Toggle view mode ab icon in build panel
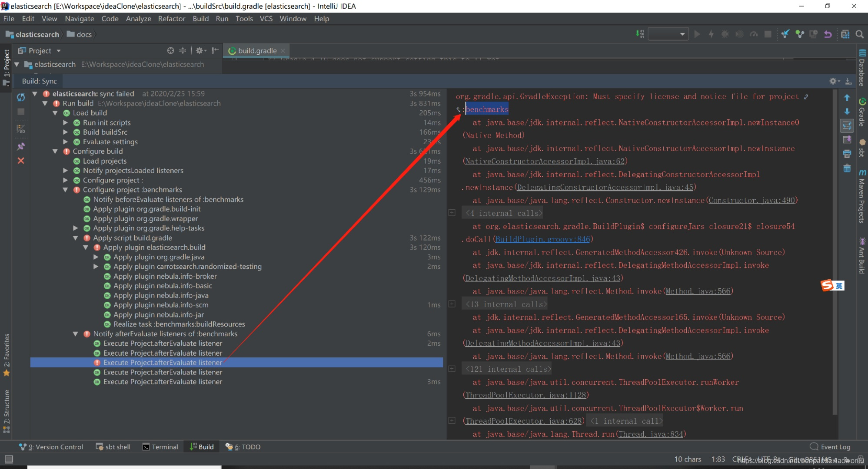This screenshot has height=469, width=868. coord(20,129)
